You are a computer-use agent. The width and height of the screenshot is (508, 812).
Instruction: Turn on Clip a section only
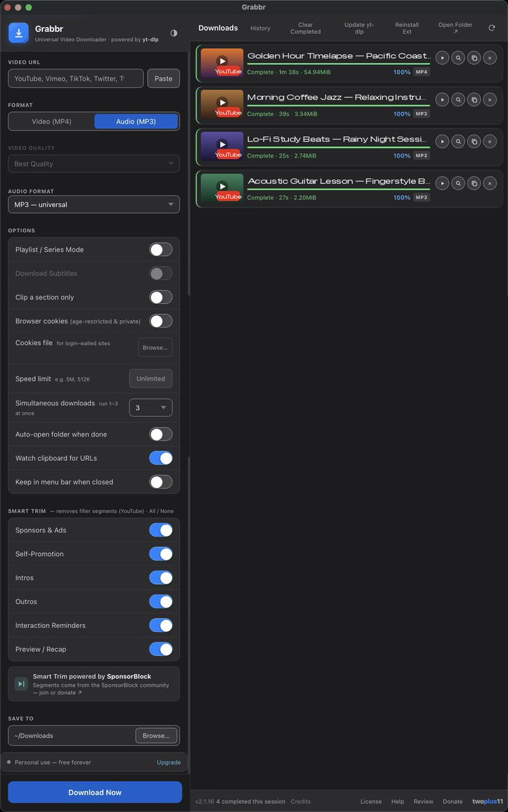point(161,297)
